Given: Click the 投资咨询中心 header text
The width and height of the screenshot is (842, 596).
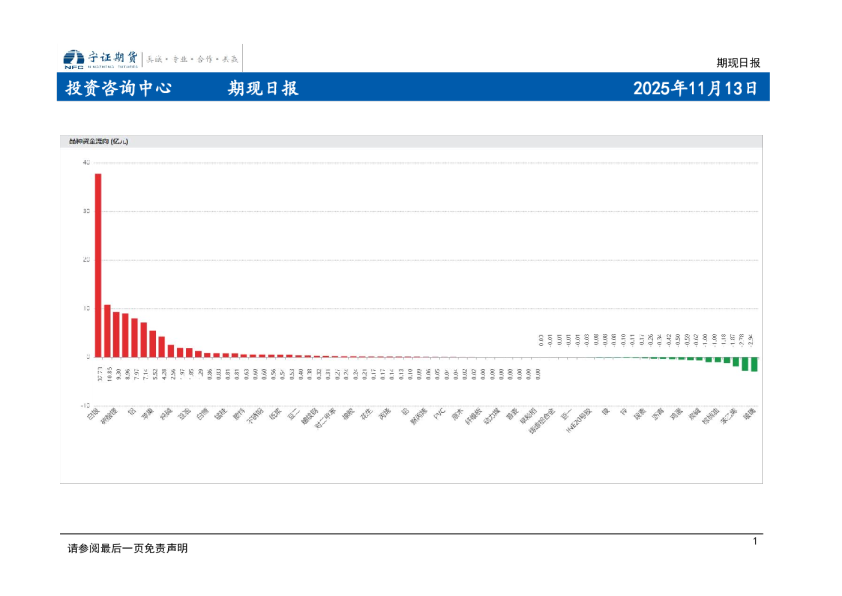Looking at the screenshot, I should tap(118, 88).
